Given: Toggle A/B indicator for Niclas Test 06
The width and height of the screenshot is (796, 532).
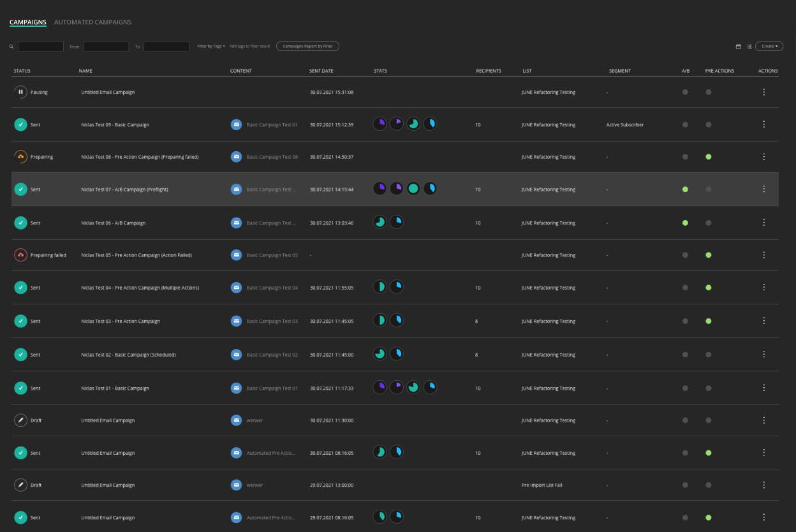Looking at the screenshot, I should coord(685,223).
